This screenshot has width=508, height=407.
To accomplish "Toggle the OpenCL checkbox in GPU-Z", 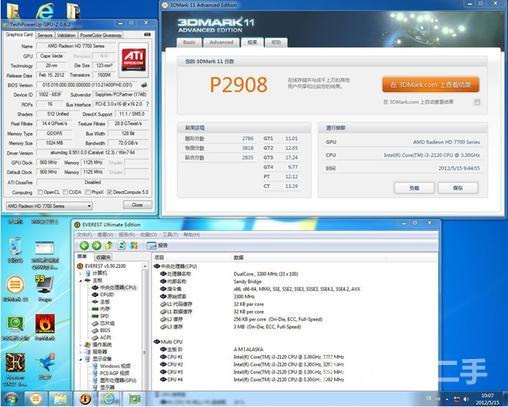I will [x=41, y=192].
